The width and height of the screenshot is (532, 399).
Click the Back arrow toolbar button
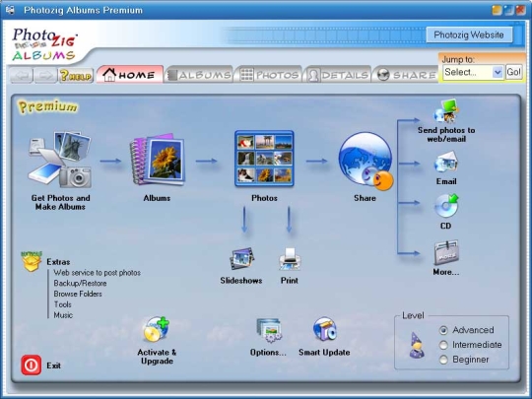coord(22,75)
